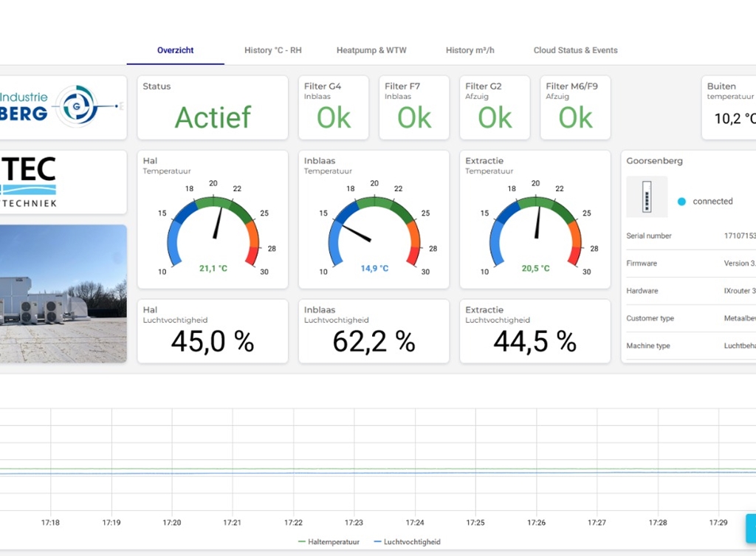Click the Inblaas temperature gauge
Image resolution: width=756 pixels, height=556 pixels.
(x=374, y=225)
